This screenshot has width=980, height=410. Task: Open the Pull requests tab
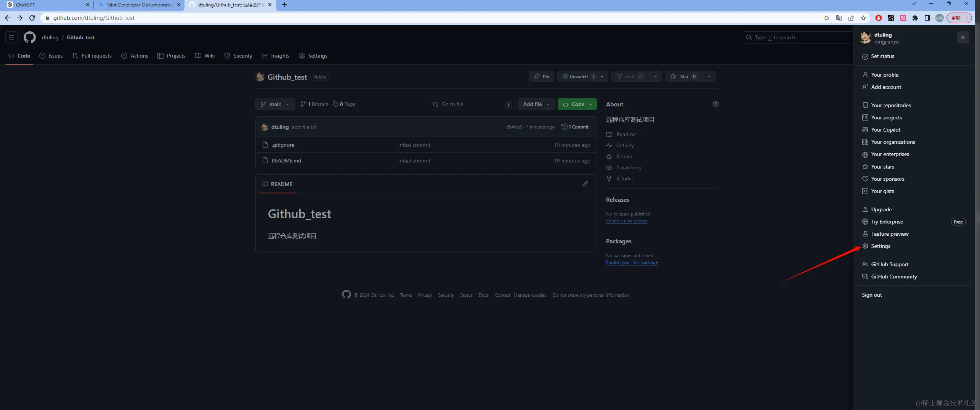[x=92, y=56]
